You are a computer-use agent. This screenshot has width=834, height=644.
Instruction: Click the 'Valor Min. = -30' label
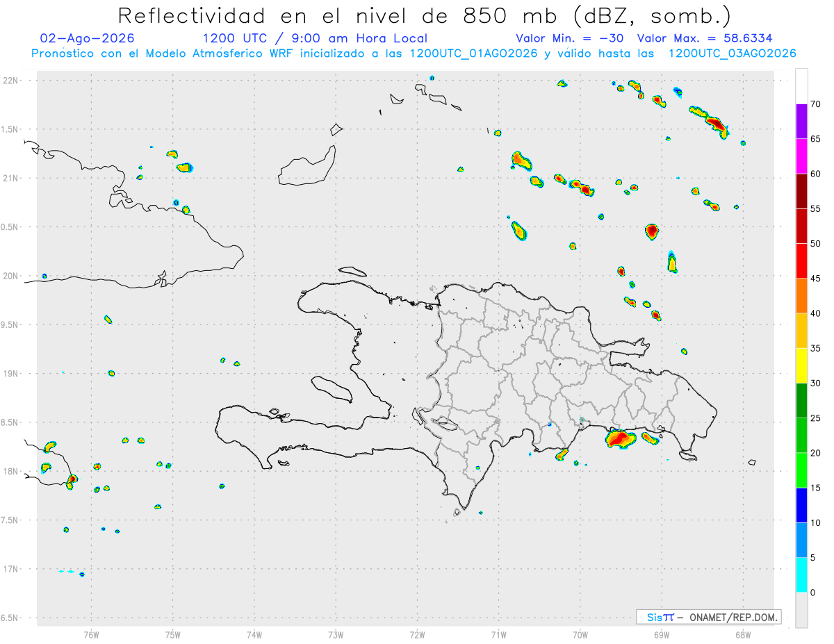tap(571, 38)
